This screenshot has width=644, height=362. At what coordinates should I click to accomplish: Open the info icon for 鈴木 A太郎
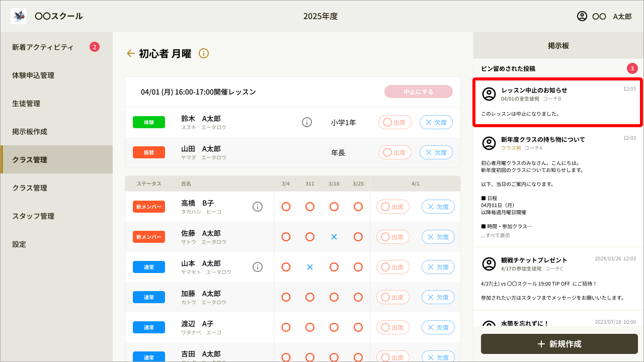click(307, 122)
